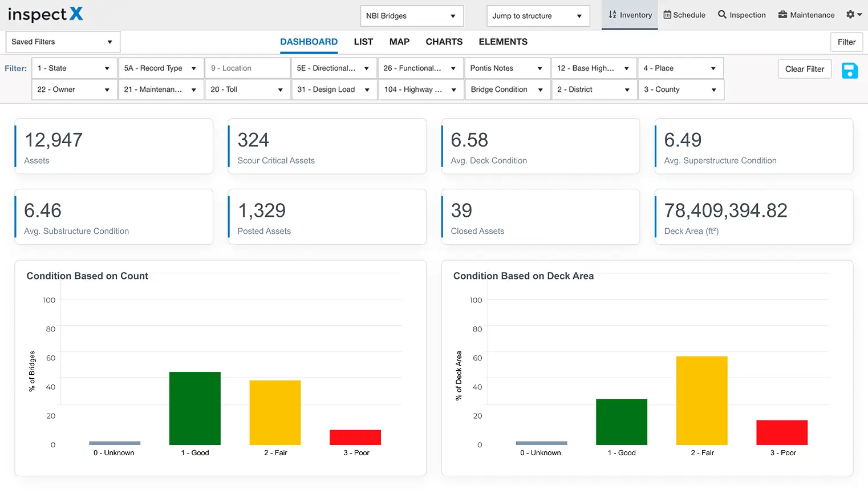Viewport: 868px width, 494px height.
Task: Open the 2 - District filter dropdown
Action: [594, 90]
